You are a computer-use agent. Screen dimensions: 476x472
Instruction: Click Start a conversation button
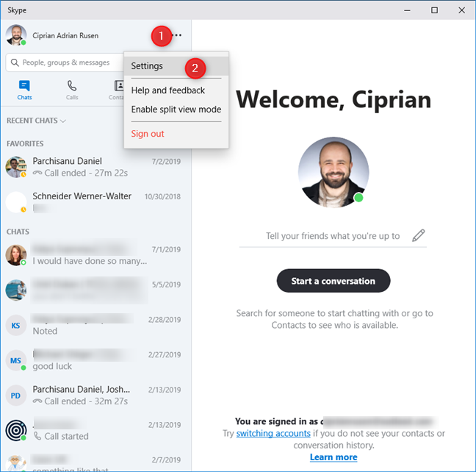tap(333, 281)
